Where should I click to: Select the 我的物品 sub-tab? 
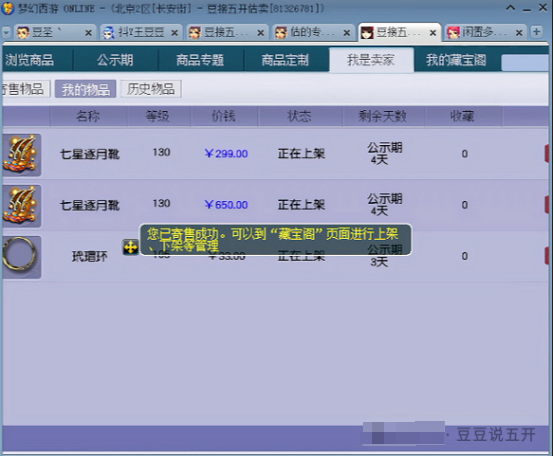pos(86,89)
